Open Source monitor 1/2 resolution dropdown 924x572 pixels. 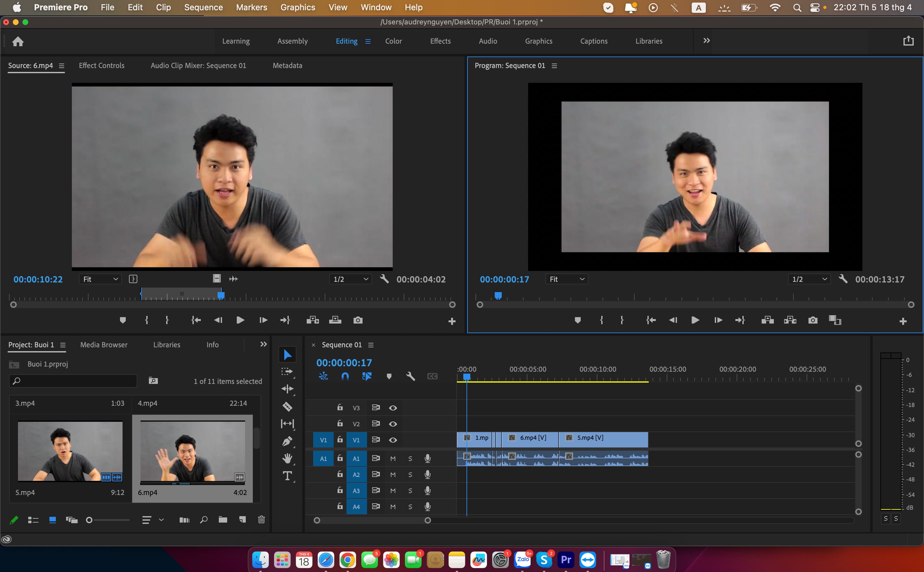tap(350, 279)
